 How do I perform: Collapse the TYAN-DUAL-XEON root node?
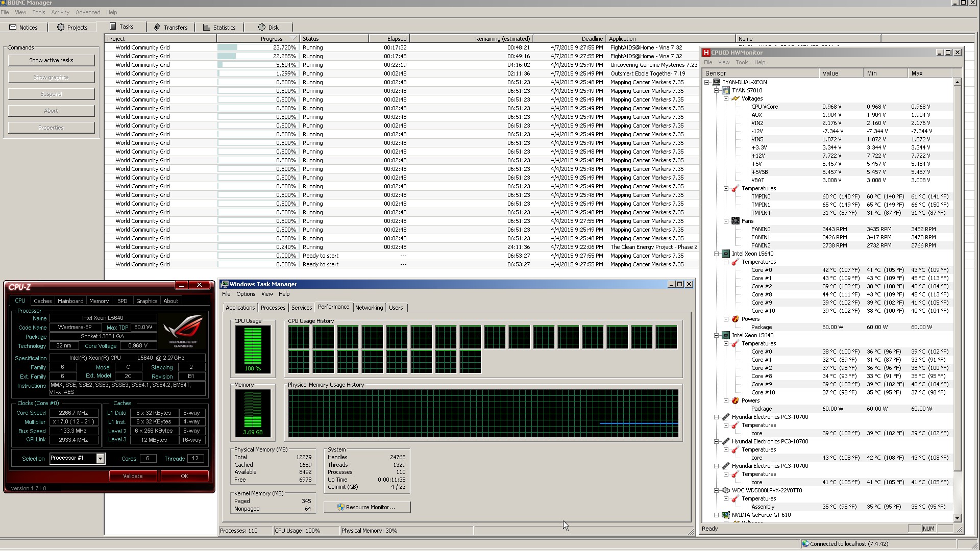pyautogui.click(x=707, y=82)
